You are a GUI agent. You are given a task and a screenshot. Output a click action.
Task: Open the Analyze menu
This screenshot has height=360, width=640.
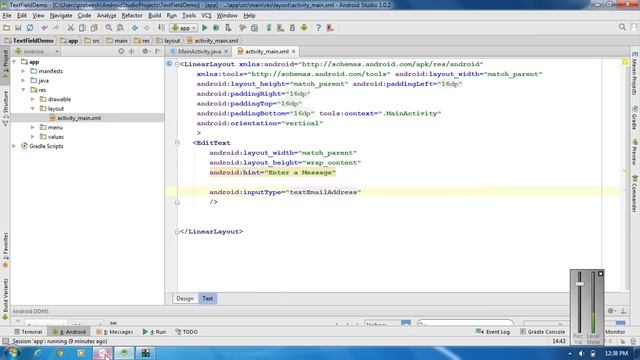(x=107, y=16)
